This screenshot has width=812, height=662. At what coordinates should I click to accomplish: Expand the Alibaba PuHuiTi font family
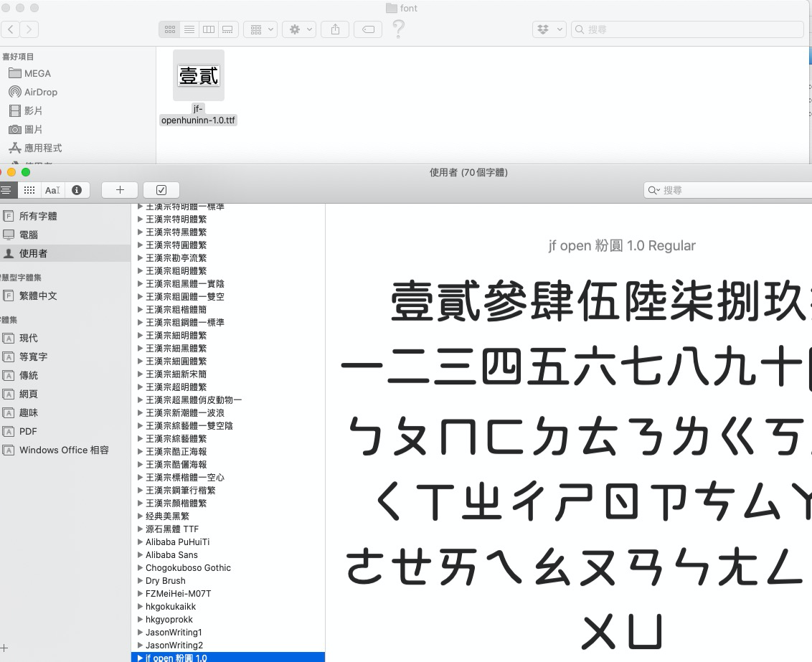(x=140, y=542)
